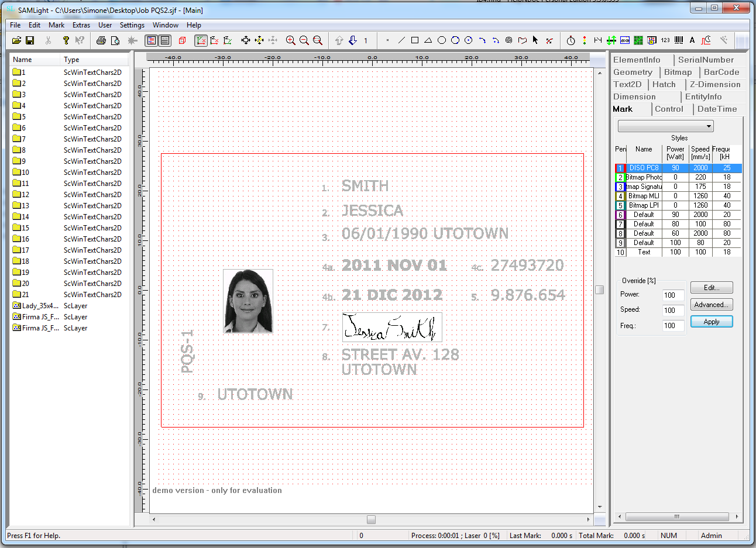Click the Zoom in magnifier icon
This screenshot has width=756, height=548.
tap(290, 40)
